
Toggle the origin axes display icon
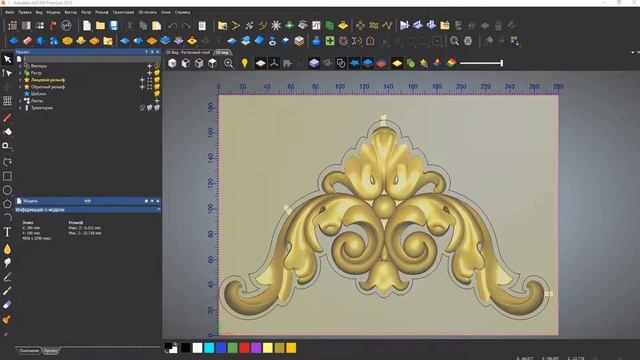coord(274,63)
